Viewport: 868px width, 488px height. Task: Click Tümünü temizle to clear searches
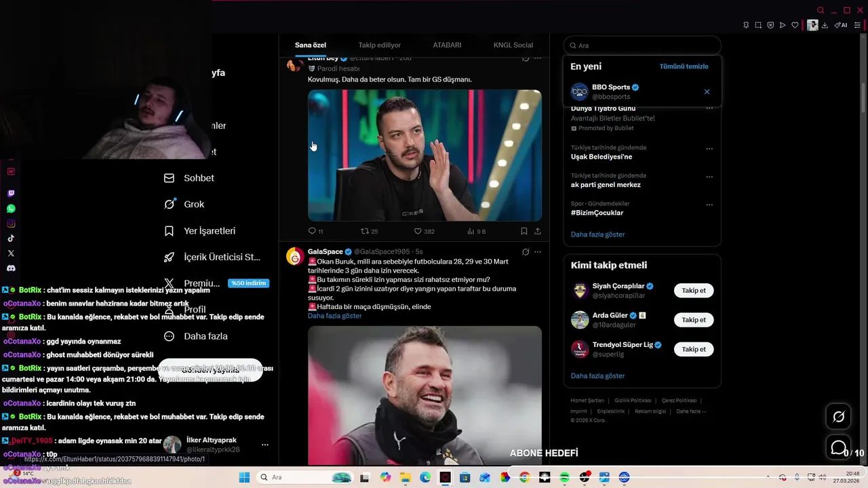684,66
